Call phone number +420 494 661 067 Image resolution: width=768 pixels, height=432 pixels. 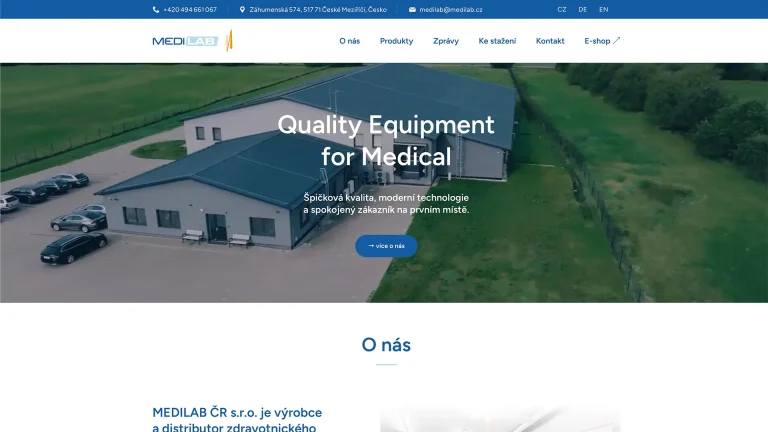click(x=190, y=10)
